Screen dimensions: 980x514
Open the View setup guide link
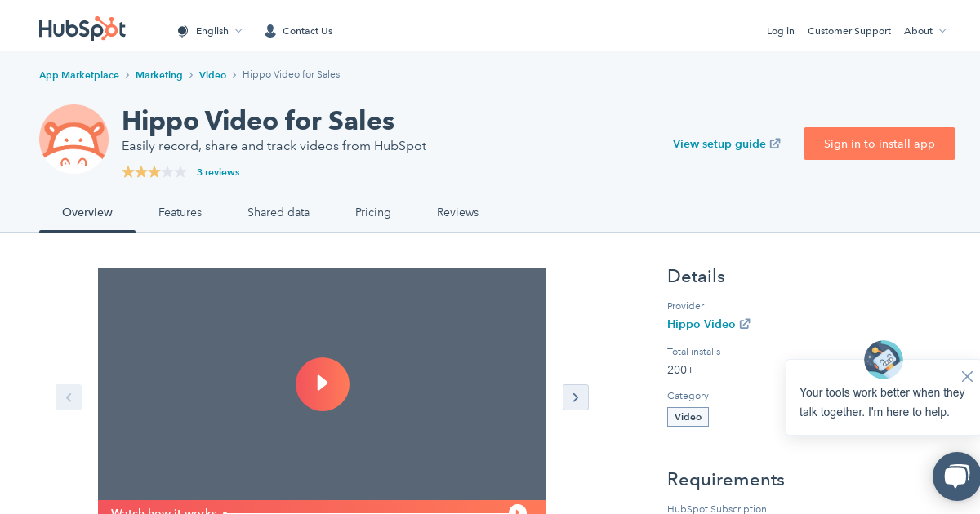point(726,144)
